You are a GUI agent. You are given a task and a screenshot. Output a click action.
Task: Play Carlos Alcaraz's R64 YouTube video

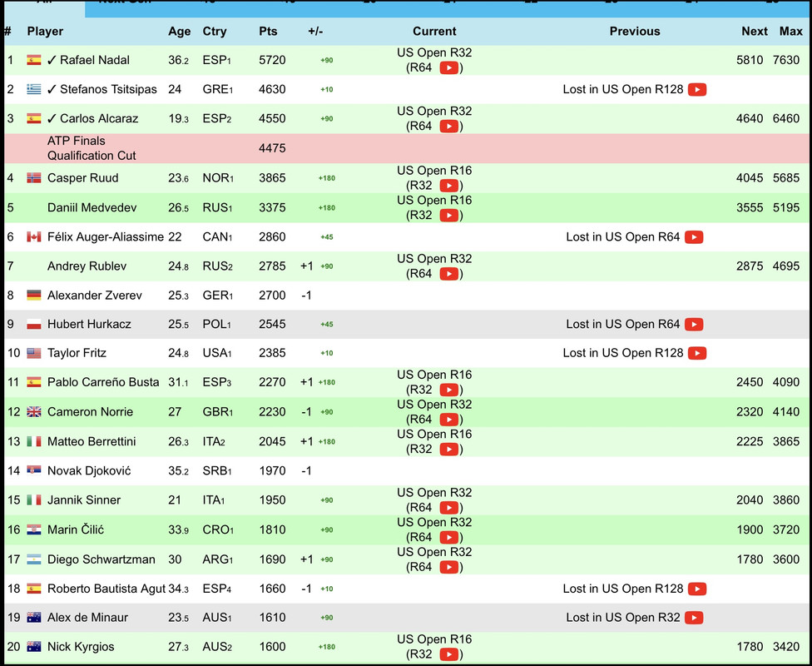[448, 127]
